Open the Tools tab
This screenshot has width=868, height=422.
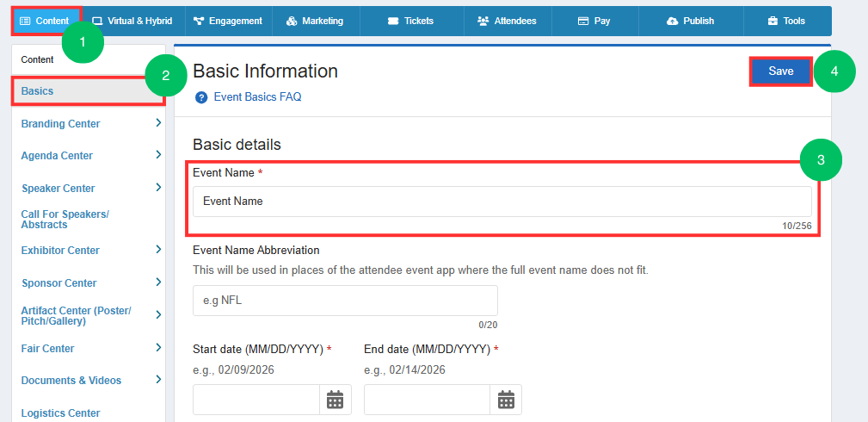pos(786,21)
